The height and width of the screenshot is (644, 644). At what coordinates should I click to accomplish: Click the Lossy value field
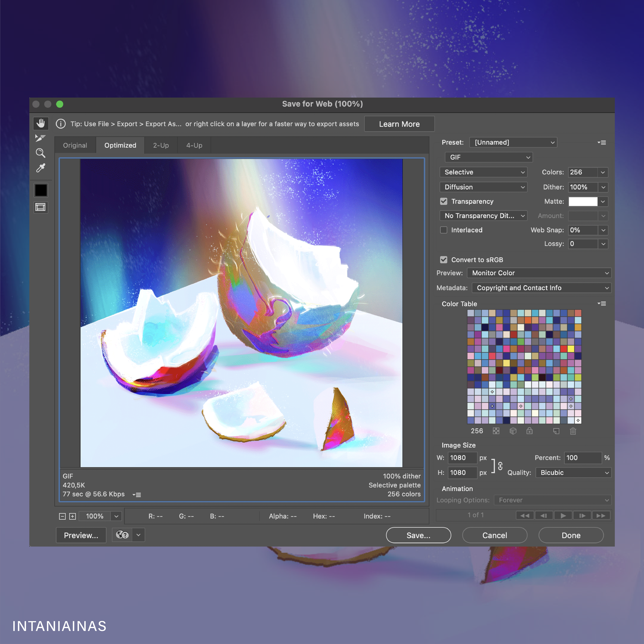click(583, 244)
